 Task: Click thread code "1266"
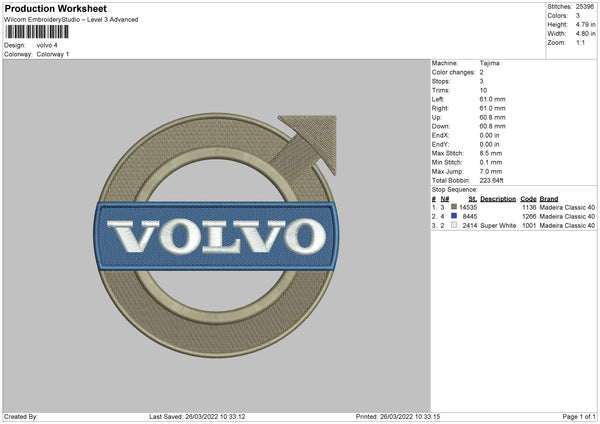529,217
